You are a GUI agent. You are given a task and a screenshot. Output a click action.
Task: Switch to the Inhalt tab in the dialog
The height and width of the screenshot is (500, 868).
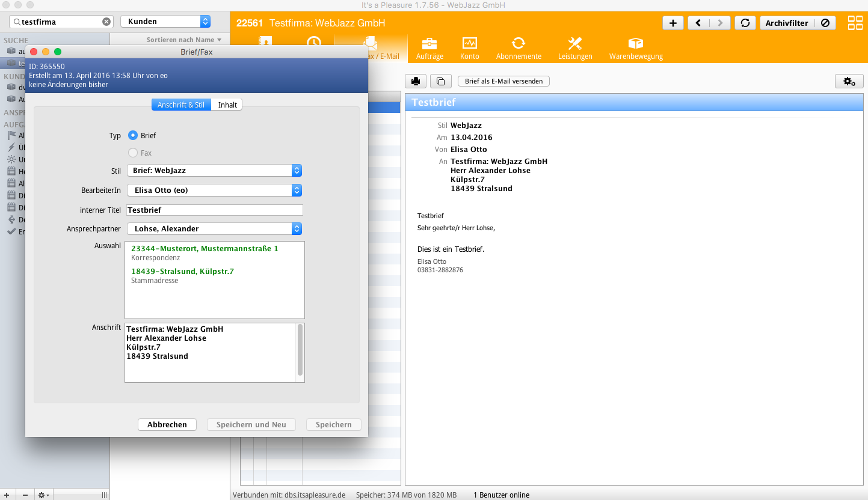(227, 105)
